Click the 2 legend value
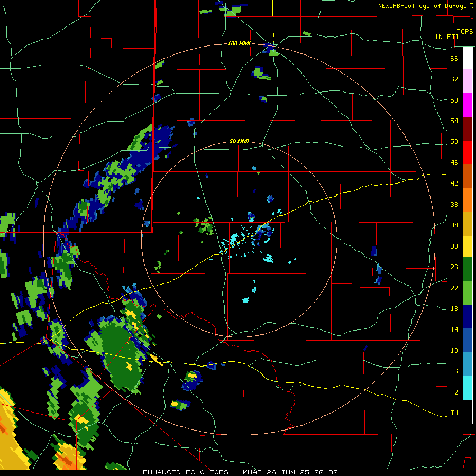 coord(456,392)
